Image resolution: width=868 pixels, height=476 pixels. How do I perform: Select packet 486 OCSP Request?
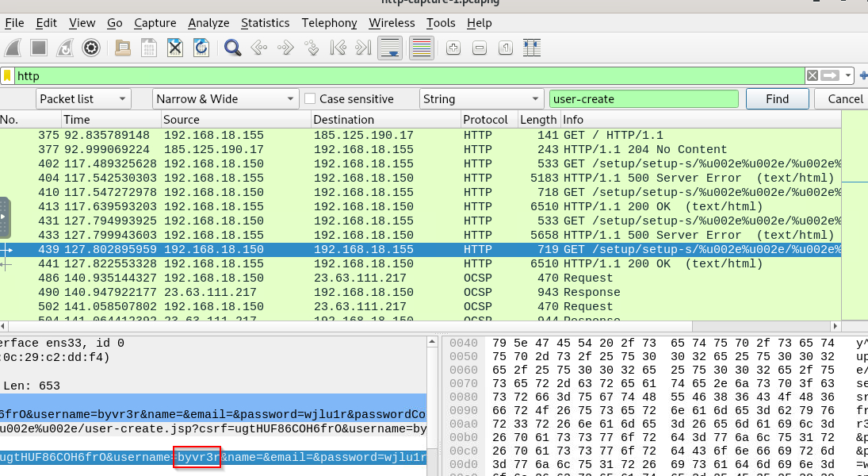click(x=420, y=278)
